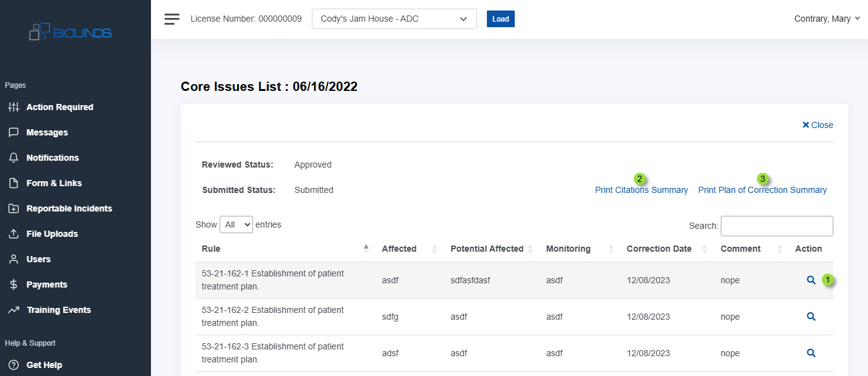Expand the Show entries dropdown
Screen dimensions: 868x376
click(236, 224)
